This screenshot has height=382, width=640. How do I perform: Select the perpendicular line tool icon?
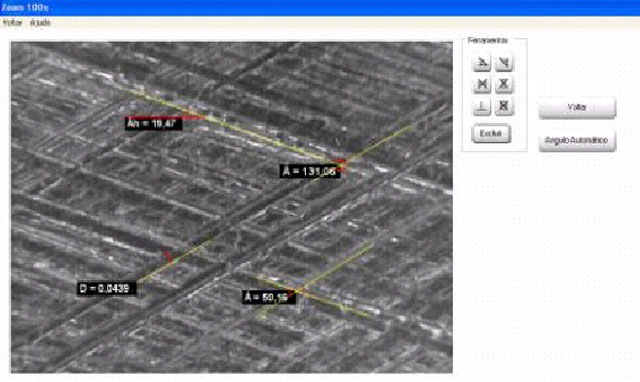click(482, 107)
